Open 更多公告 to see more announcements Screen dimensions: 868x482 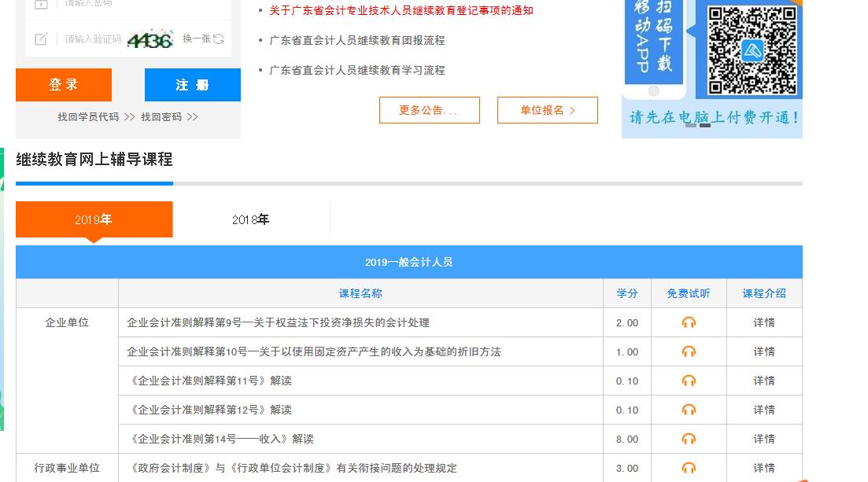click(x=429, y=110)
